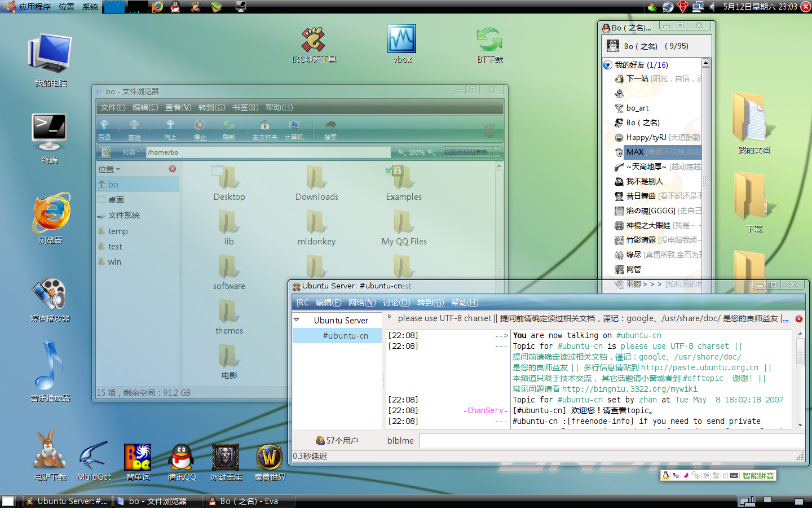Open 书签(B) menu in file browser
Image resolution: width=812 pixels, height=508 pixels.
tap(245, 107)
